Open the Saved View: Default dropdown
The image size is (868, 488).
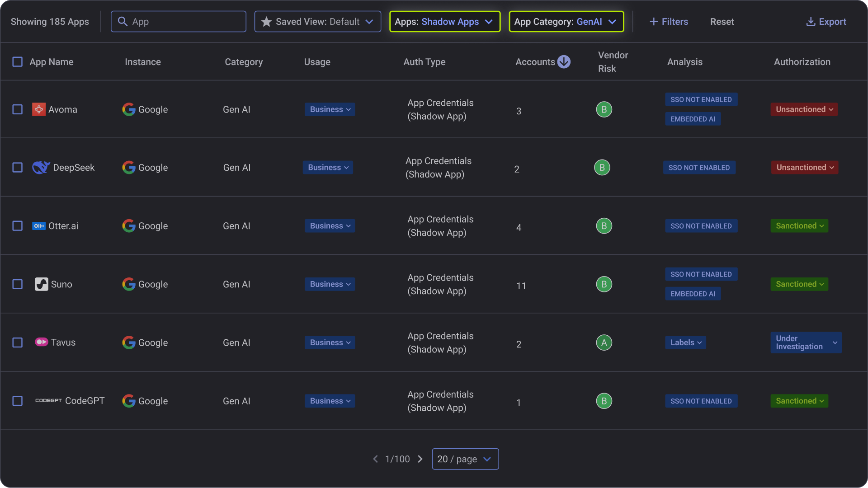(x=318, y=21)
